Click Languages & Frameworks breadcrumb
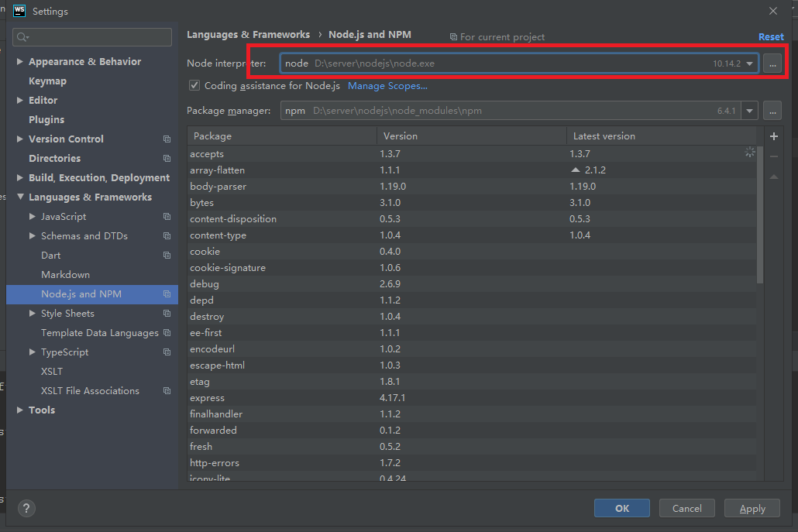The width and height of the screenshot is (798, 532). coord(249,35)
